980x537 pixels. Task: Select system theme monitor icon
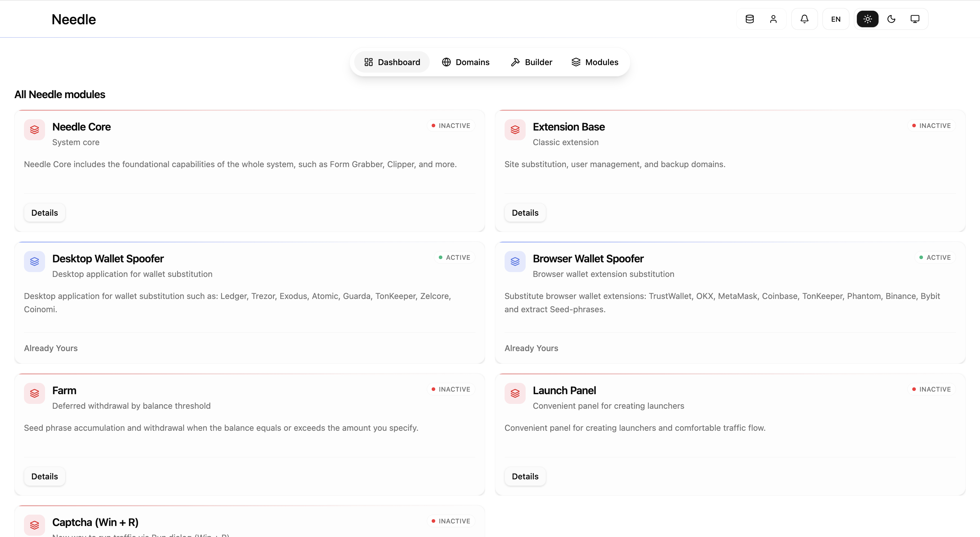pyautogui.click(x=915, y=19)
